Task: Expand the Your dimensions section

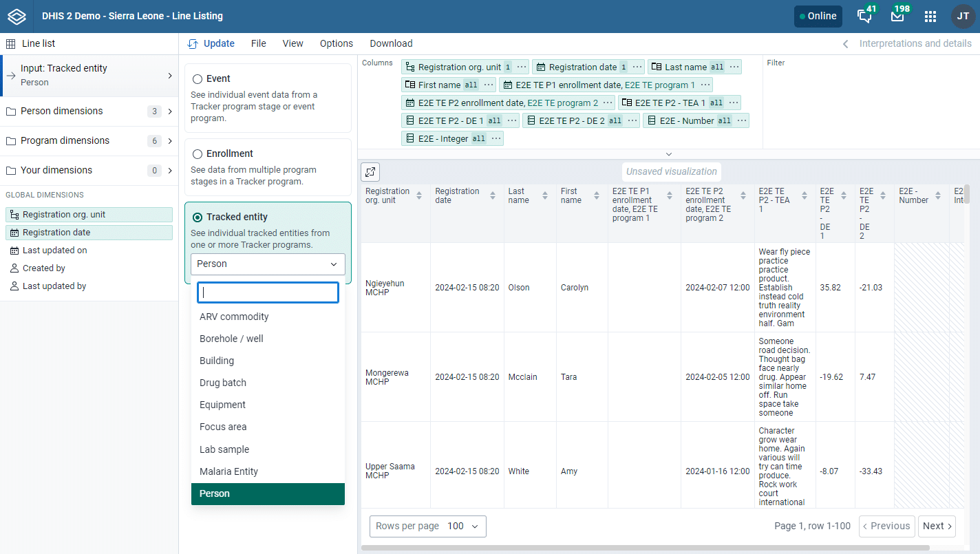Action: (89, 171)
